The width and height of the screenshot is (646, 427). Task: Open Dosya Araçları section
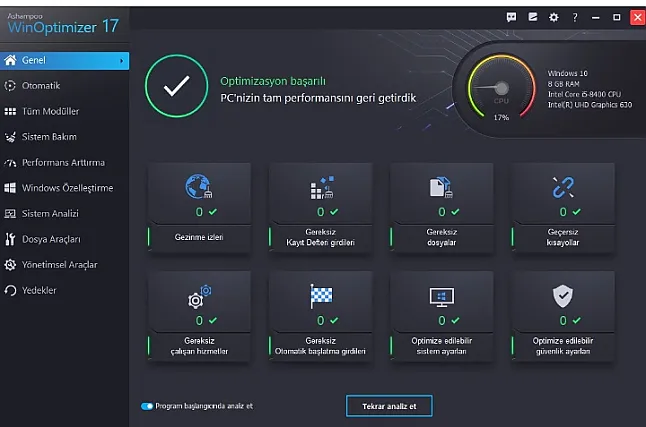(x=65, y=239)
